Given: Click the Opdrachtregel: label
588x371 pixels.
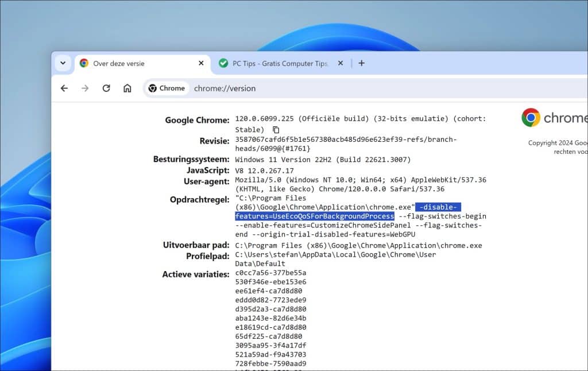Looking at the screenshot, I should coord(199,200).
